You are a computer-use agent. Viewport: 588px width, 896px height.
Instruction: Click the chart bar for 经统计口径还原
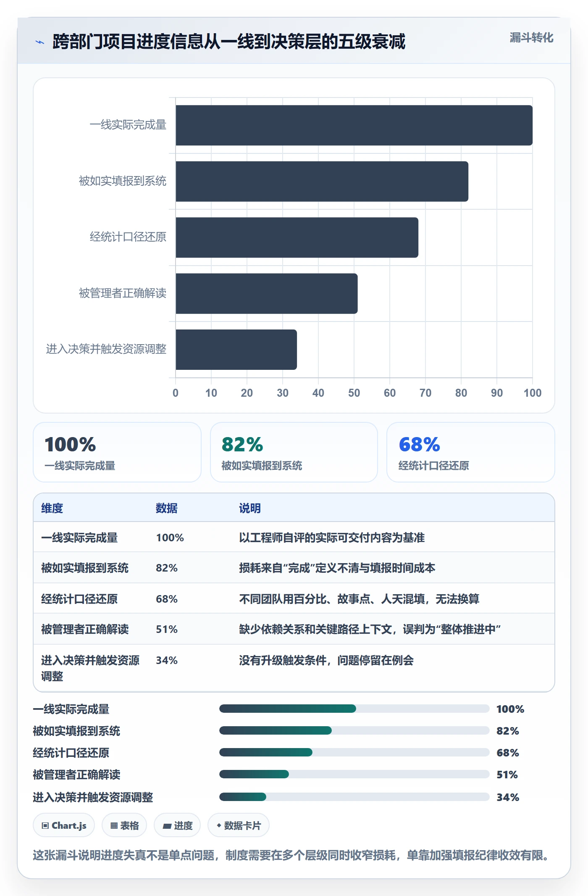coord(297,237)
